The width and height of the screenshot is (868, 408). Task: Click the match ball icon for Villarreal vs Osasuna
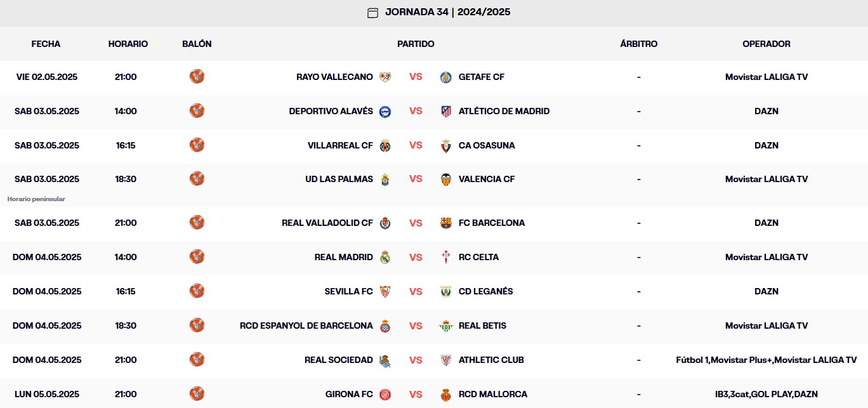point(197,145)
